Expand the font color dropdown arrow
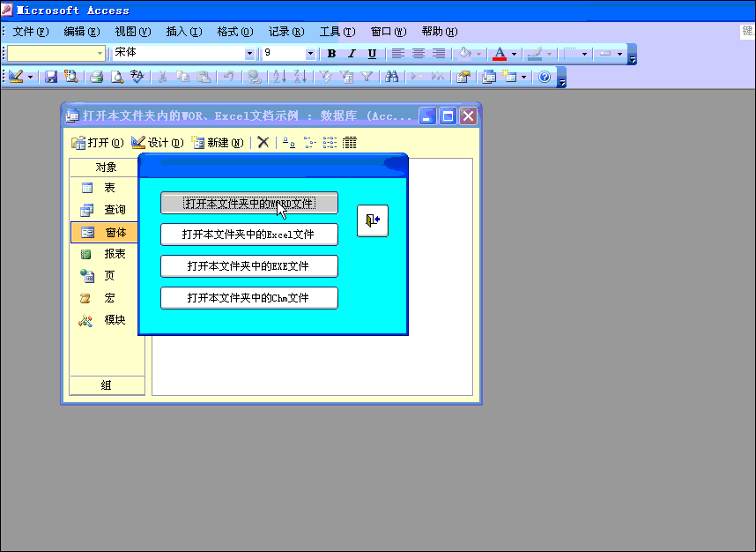 514,54
